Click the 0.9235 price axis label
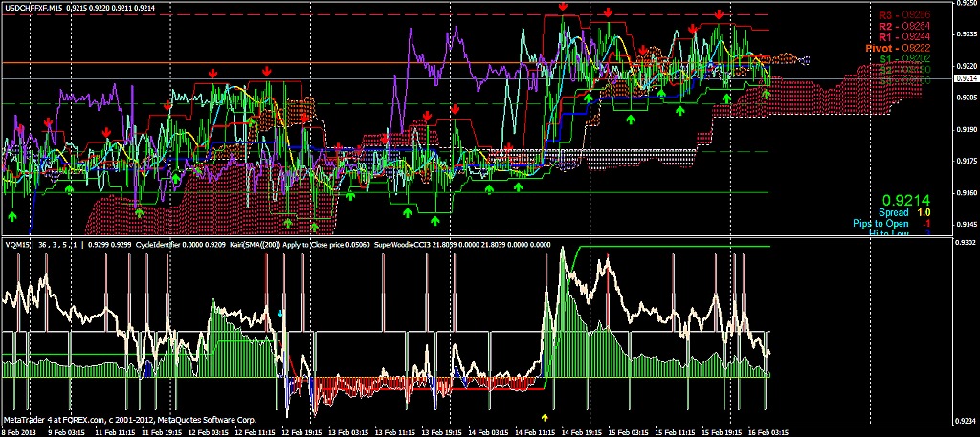Screen dimensions: 980x437 coord(967,33)
